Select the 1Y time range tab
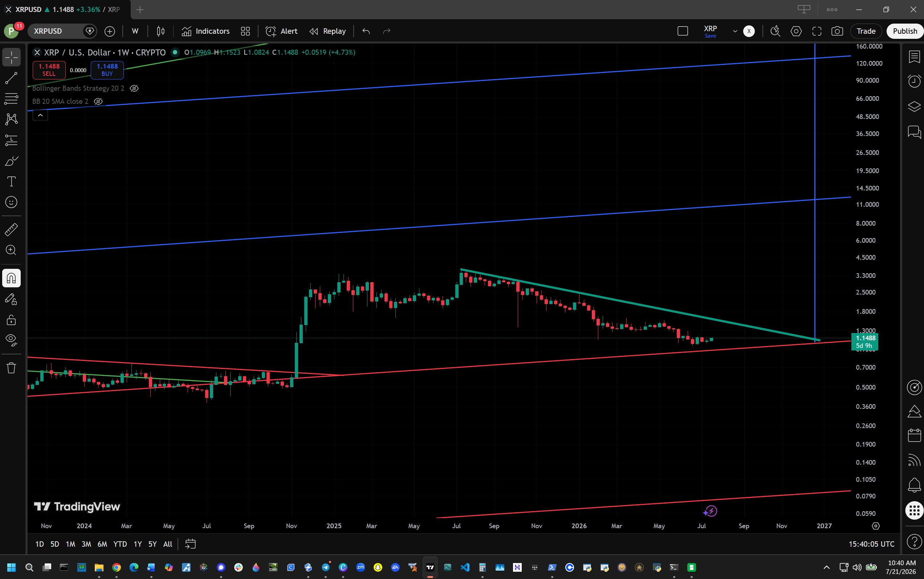This screenshot has height=579, width=924. click(x=138, y=544)
